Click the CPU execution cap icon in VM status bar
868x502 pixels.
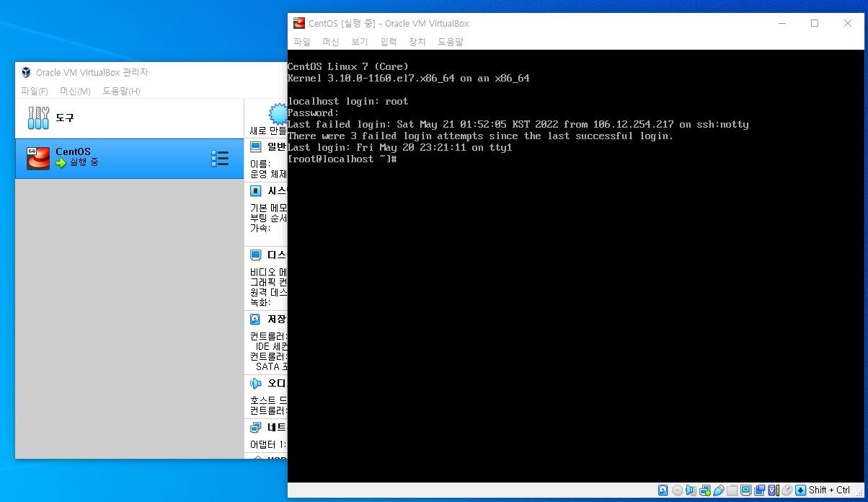(x=774, y=490)
